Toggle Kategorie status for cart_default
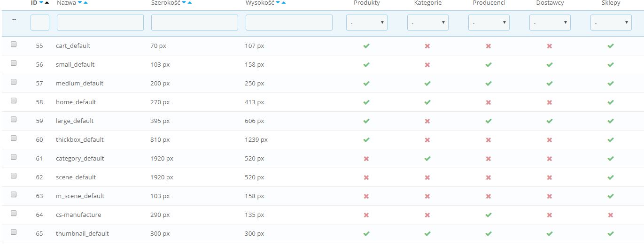Viewport: 644px width, 246px height. click(x=427, y=46)
